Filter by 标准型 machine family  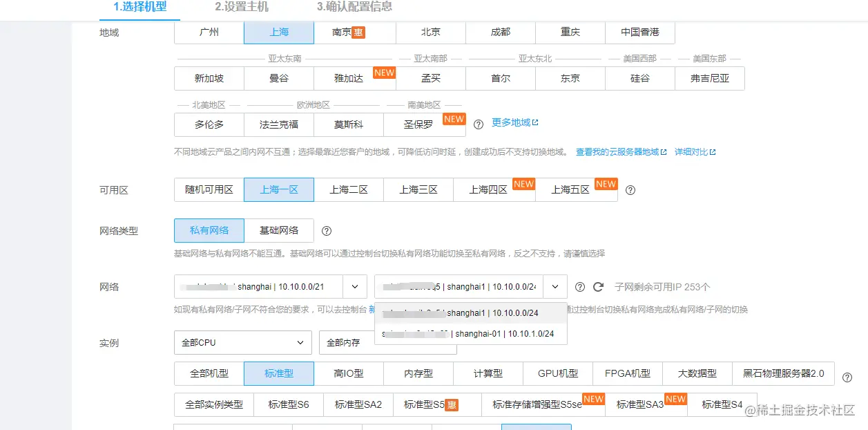(x=279, y=373)
